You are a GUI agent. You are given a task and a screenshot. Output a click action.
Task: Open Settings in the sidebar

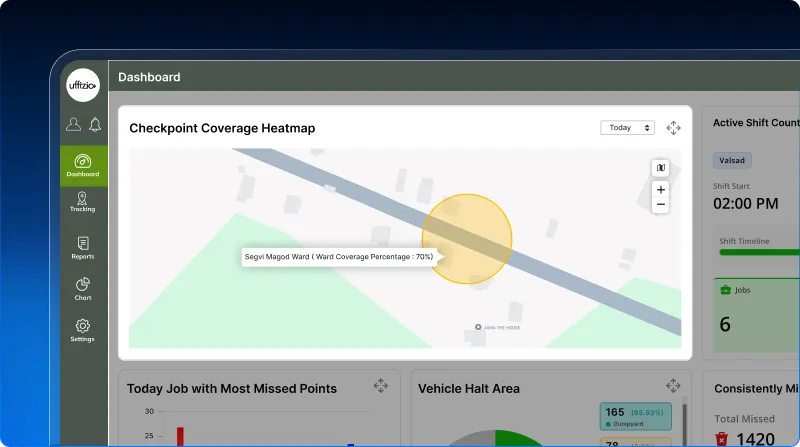click(83, 330)
